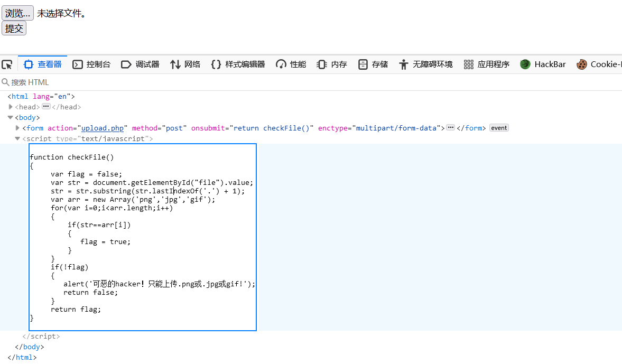Click the 浏览 file browse button
Viewport: 622px width, 364px height.
[x=17, y=13]
